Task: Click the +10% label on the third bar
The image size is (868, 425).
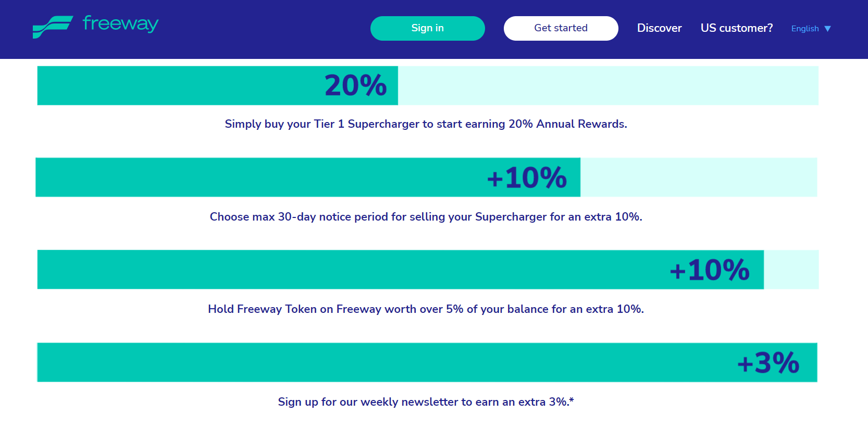Action: pos(709,270)
